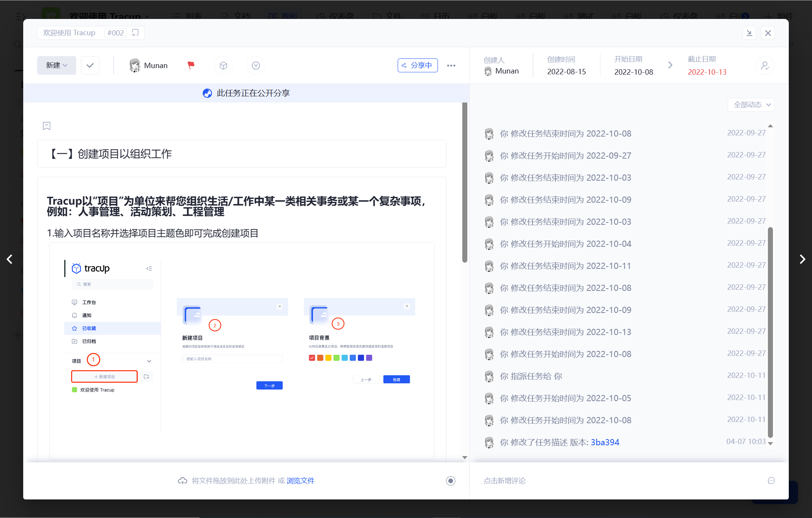
Task: Click the comment emoji icon
Action: click(771, 480)
